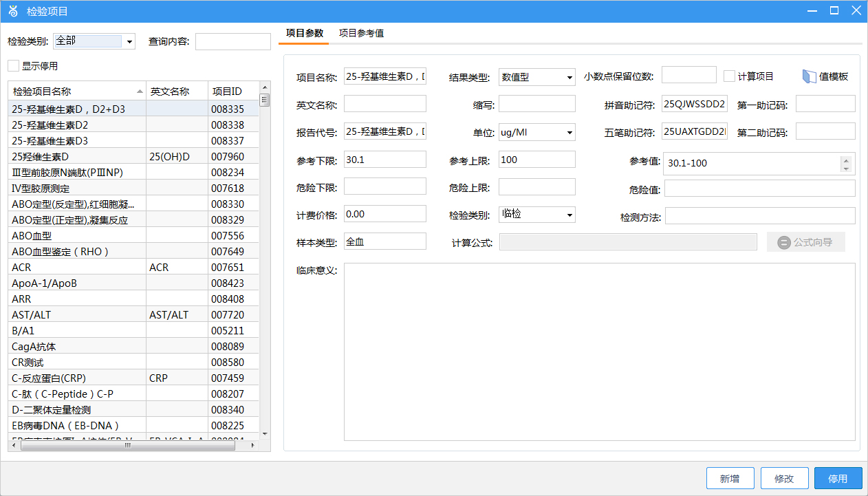Select row ABO血型
Screen dimensions: 868x496
pos(133,236)
